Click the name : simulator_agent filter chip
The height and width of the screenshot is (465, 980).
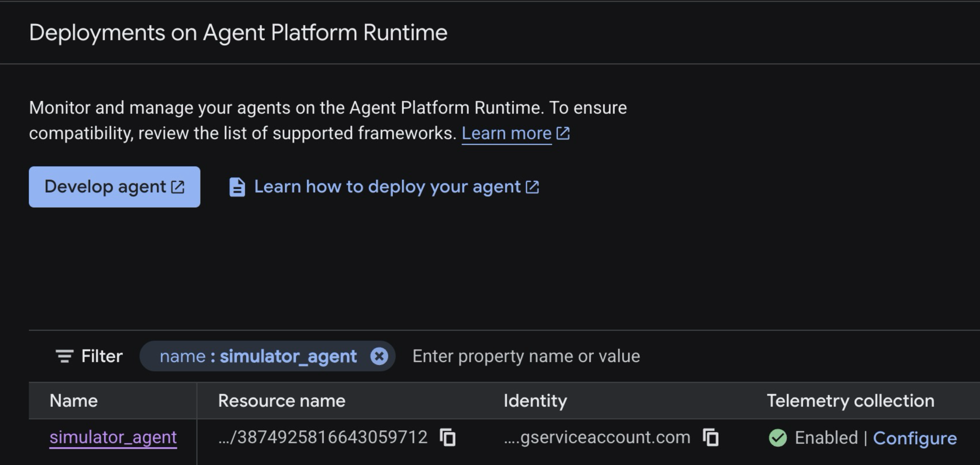(258, 356)
